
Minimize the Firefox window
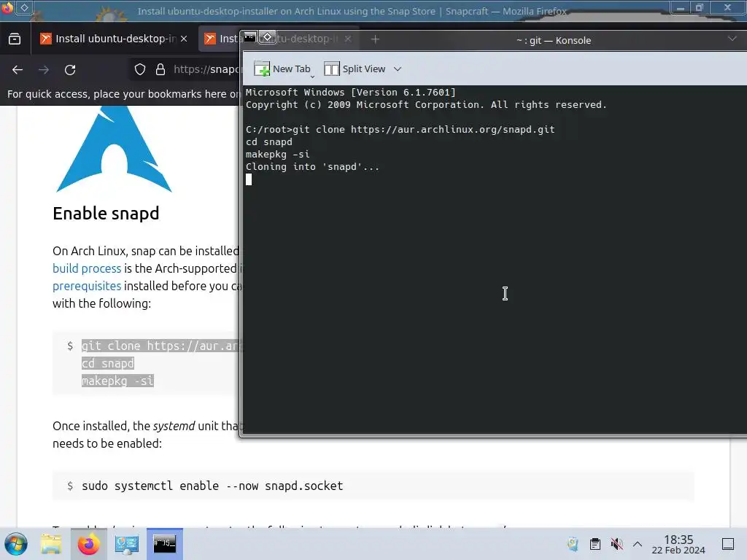click(x=681, y=7)
